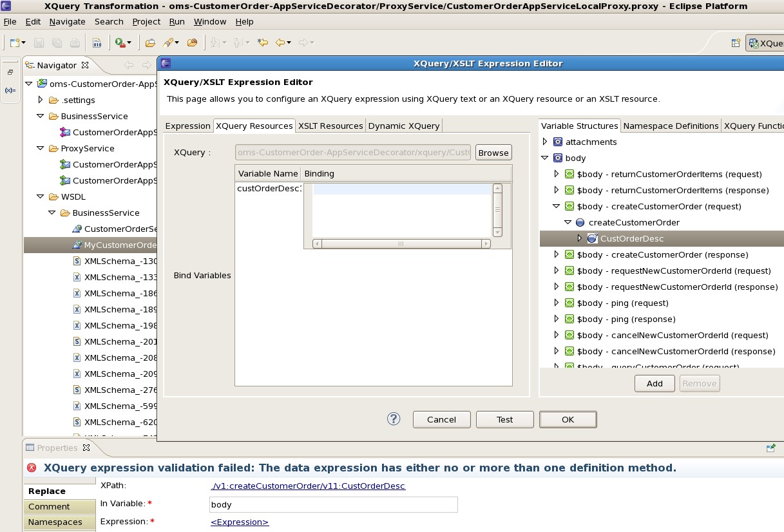Switch to the Namespace Definitions tab
Screen dimensions: 784x532
(671, 126)
